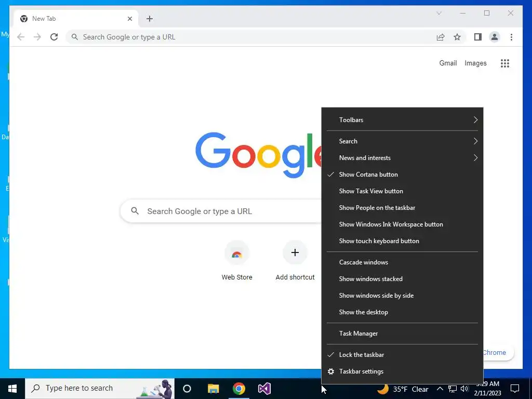Viewport: 532px width, 399px height.
Task: Open weather widget showing 35°F Clear
Action: coord(403,389)
